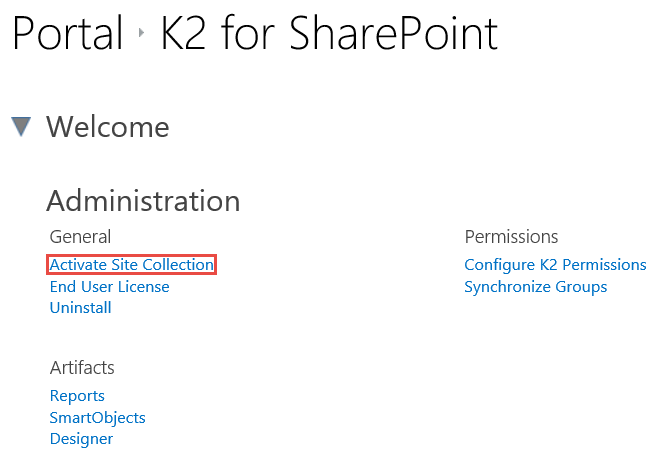
Task: Click the Artifacts group heading
Action: tap(82, 368)
